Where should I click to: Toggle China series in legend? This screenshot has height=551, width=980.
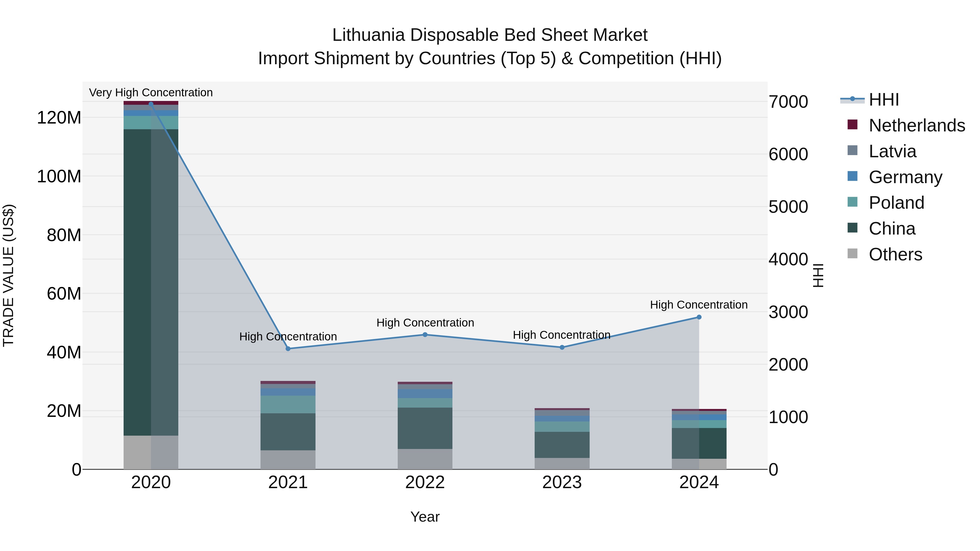pos(881,229)
